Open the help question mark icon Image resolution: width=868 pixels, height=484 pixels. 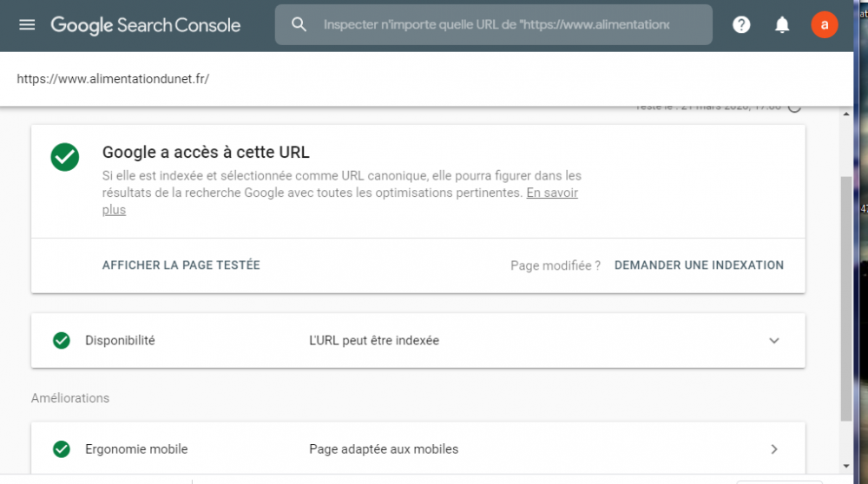point(741,25)
